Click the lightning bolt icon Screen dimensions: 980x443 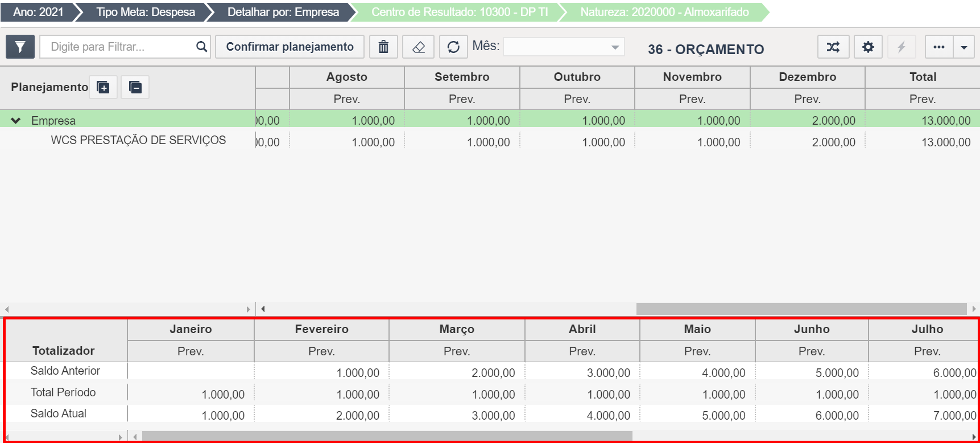[x=902, y=47]
